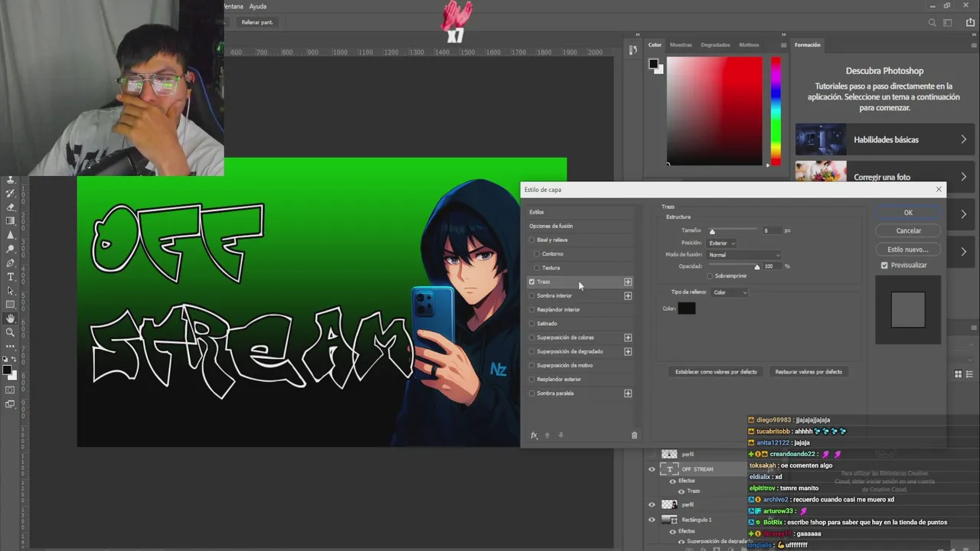980x551 pixels.
Task: Click the Tamaño slider handle
Action: point(712,231)
